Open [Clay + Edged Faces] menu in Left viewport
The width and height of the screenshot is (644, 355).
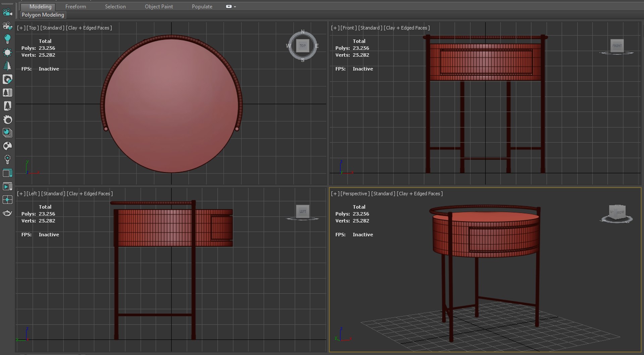click(x=90, y=193)
